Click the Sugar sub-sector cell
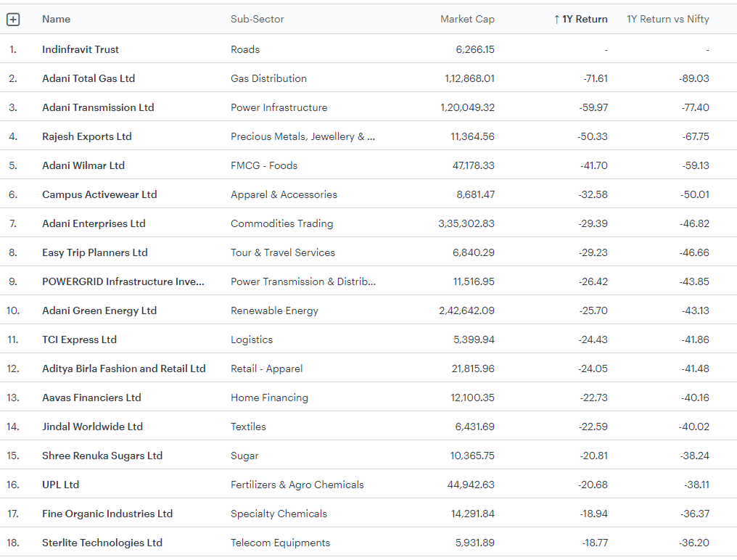Viewport: 737px width, 560px height. click(244, 456)
